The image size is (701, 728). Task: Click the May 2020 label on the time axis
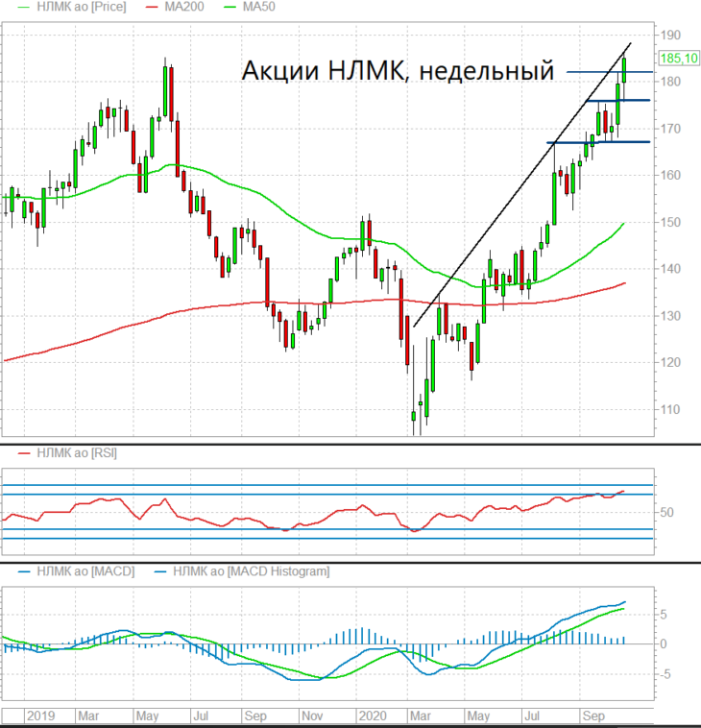[477, 716]
